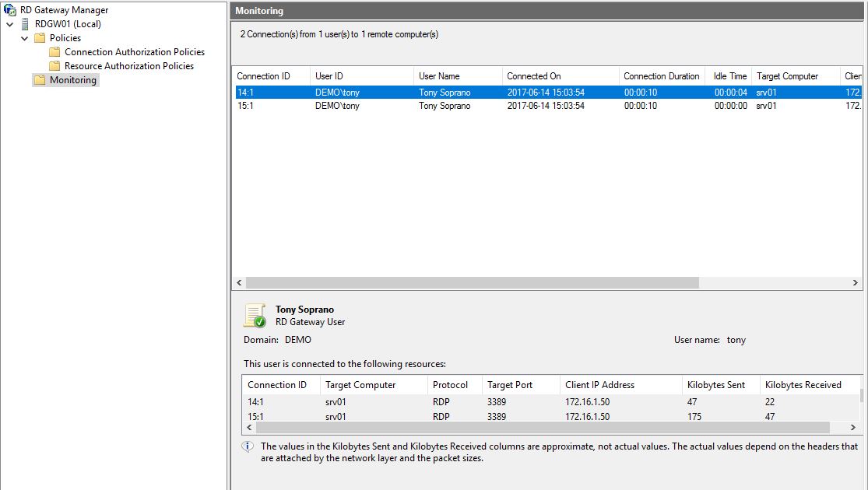
Task: Sort connections list by Target Computer column
Action: click(x=796, y=76)
